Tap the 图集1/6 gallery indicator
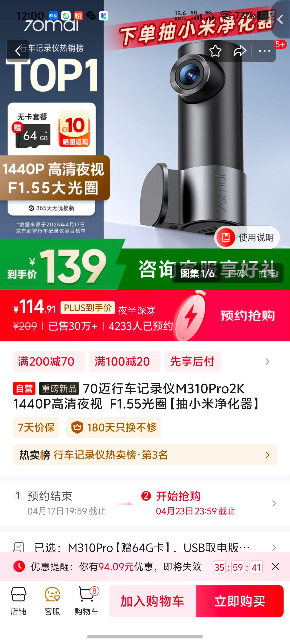 click(197, 274)
